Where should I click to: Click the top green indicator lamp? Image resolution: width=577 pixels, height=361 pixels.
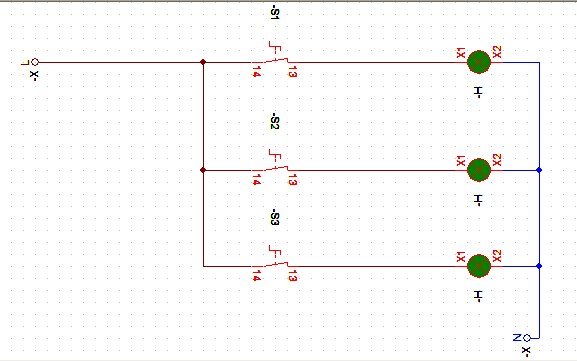click(x=479, y=62)
